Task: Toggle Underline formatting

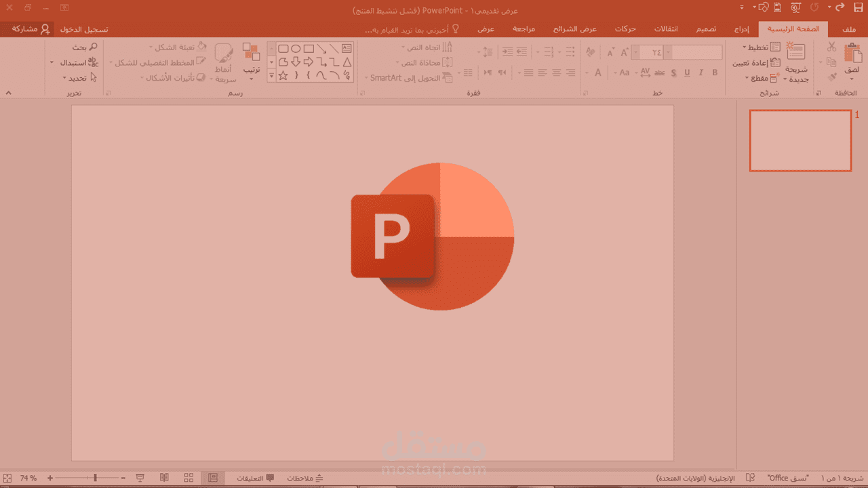Action: [687, 73]
